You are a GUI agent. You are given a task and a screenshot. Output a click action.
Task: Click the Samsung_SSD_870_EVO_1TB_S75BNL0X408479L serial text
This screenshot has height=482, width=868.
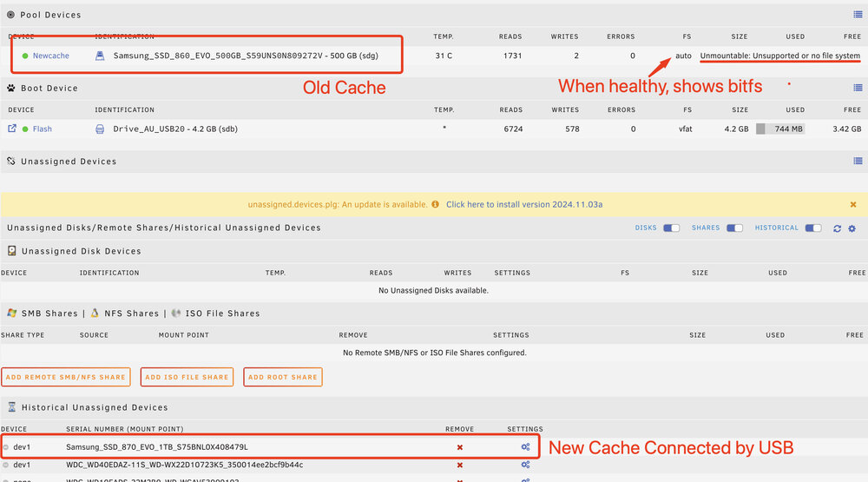(x=156, y=446)
